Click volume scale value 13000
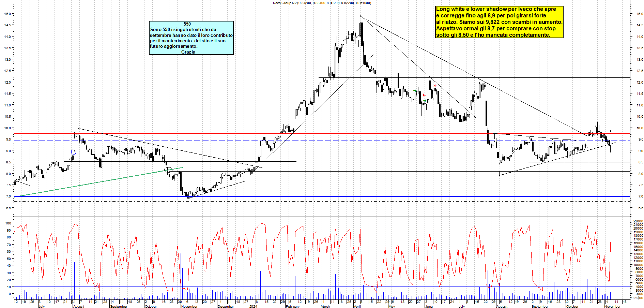This screenshot has height=308, width=644. pos(638,254)
